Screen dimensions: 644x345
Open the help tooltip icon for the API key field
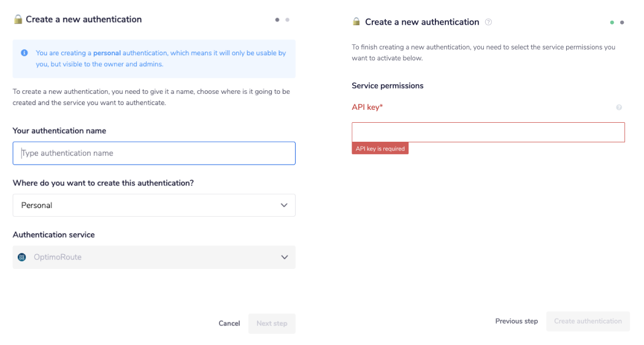click(619, 107)
